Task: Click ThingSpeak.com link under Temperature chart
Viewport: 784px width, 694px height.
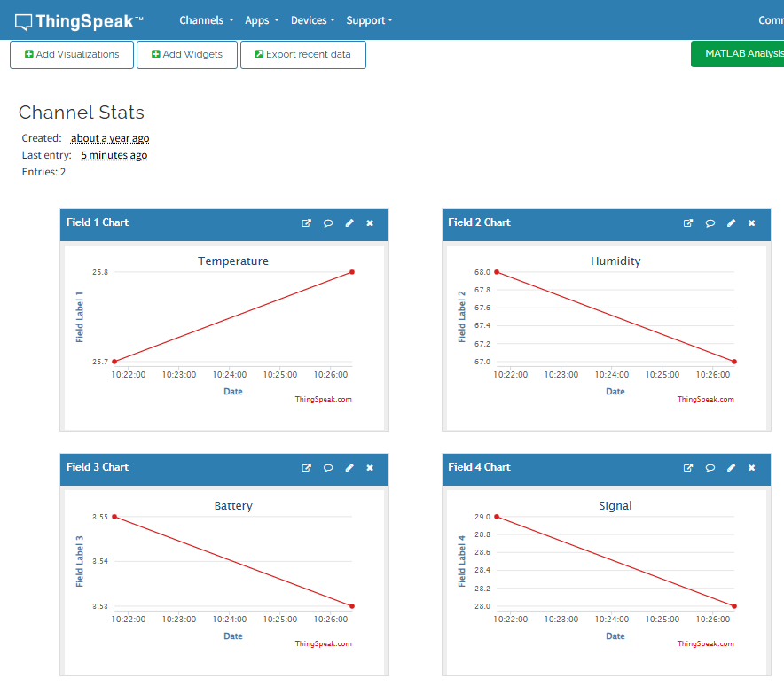Action: (x=323, y=399)
